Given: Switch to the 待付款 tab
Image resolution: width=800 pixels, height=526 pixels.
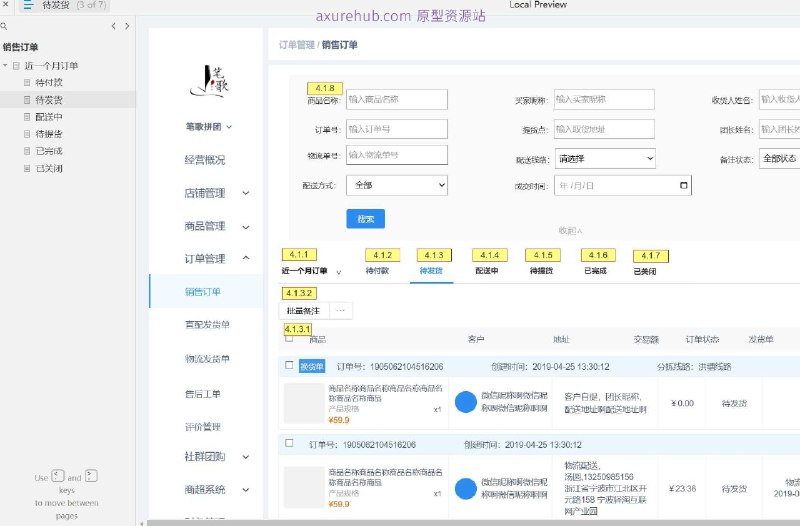Looking at the screenshot, I should pos(377,270).
